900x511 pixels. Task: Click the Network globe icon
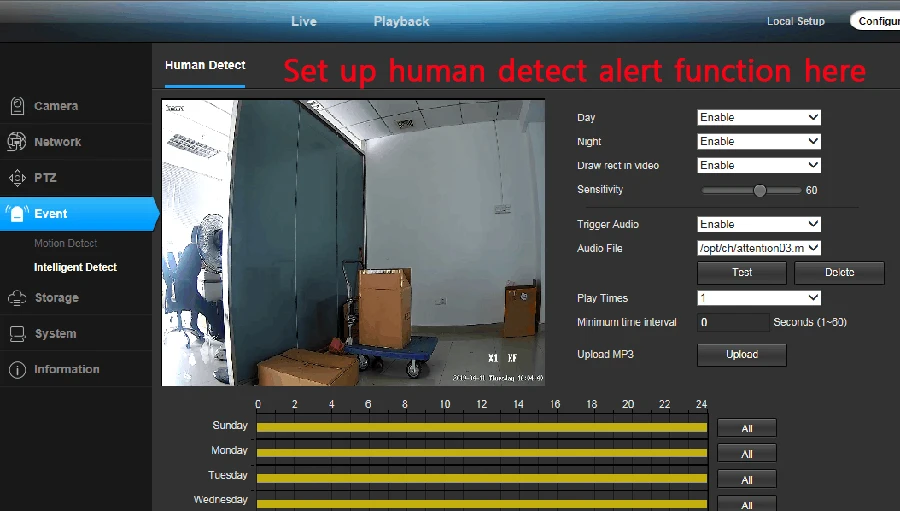click(x=17, y=142)
